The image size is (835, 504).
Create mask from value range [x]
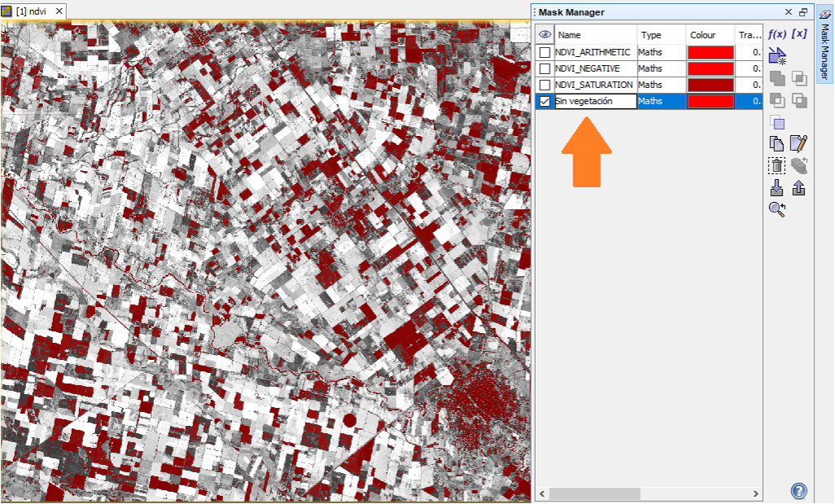[799, 33]
